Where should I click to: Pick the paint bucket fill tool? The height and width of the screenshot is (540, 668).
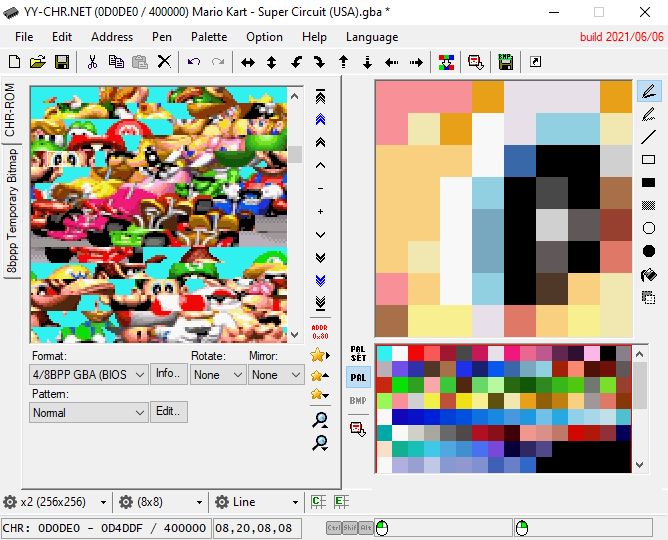(x=648, y=275)
